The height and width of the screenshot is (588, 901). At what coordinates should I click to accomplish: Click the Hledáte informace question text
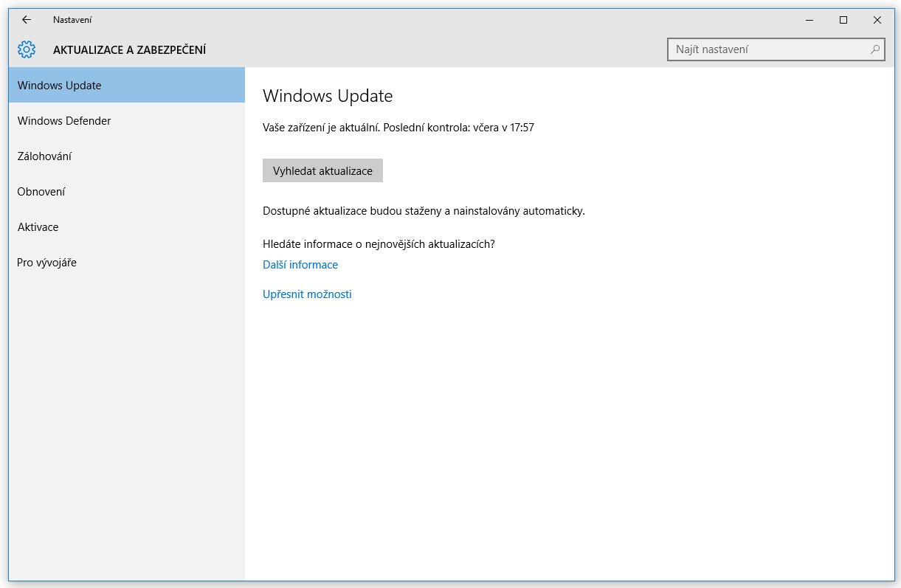coord(379,243)
